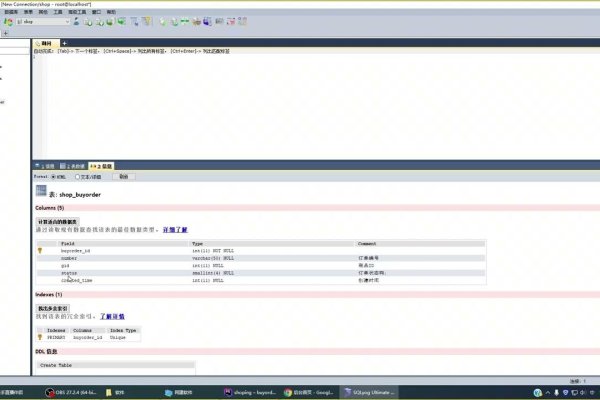Click the second backup-export toolbar icon
Viewport: 600px width, 400px height.
click(174, 22)
